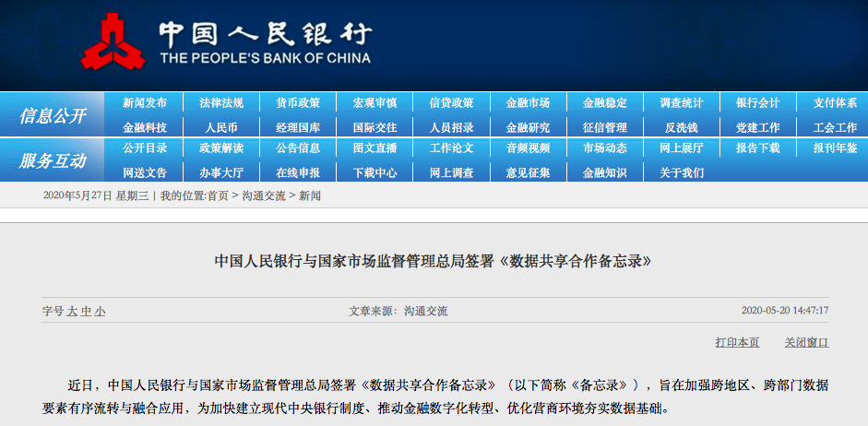Click the People's Bank of China logo emblem

coord(113,44)
